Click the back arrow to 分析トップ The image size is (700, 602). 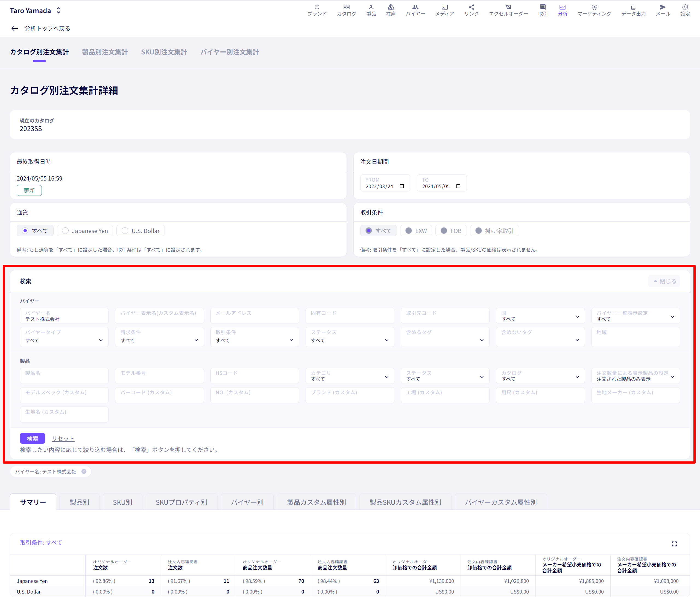point(14,28)
